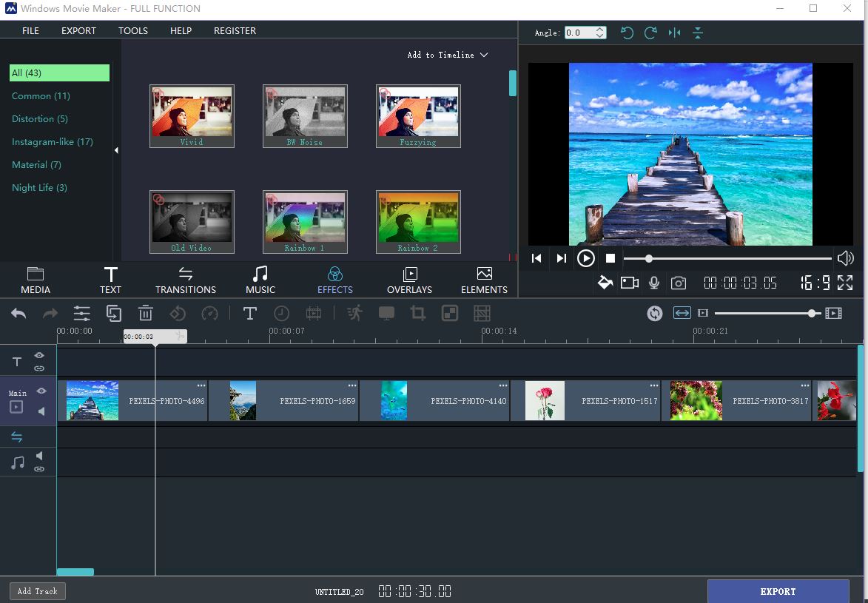Increase the Angle value with the stepper

click(x=599, y=29)
